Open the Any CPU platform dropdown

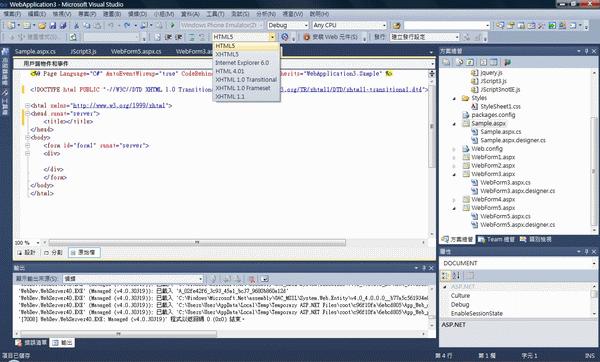(x=349, y=25)
